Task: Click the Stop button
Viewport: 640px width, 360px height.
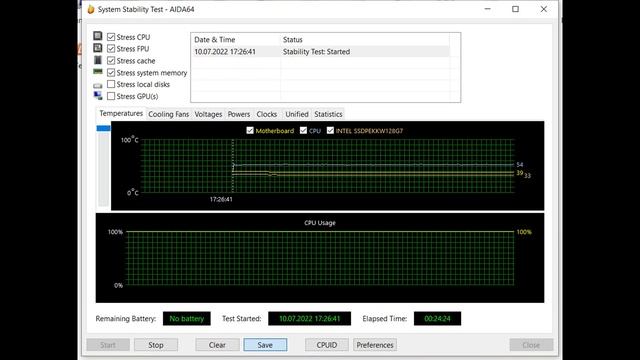Action: (x=156, y=345)
